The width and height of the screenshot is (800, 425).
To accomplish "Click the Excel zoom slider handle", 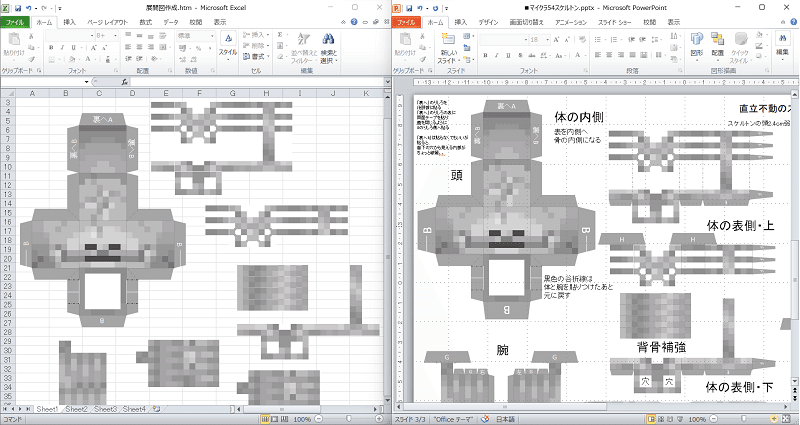I will 348,419.
